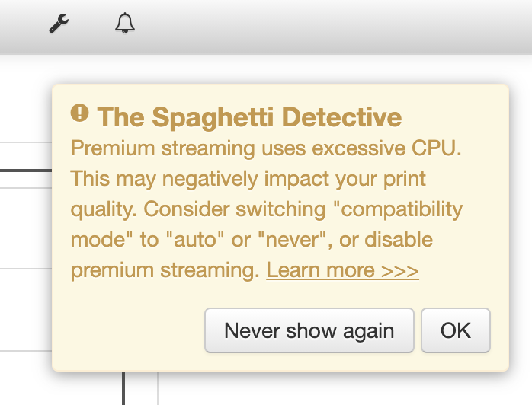Click the notification bell icon

click(125, 24)
